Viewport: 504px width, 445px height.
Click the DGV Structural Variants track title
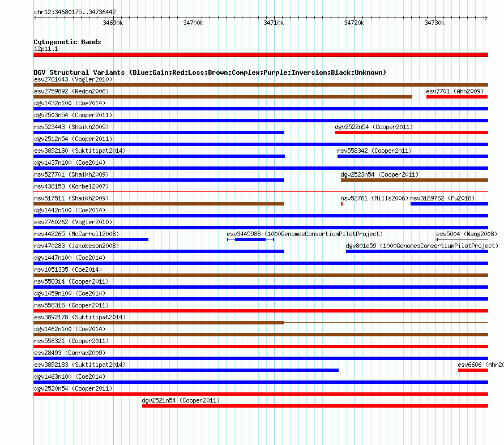(x=210, y=72)
